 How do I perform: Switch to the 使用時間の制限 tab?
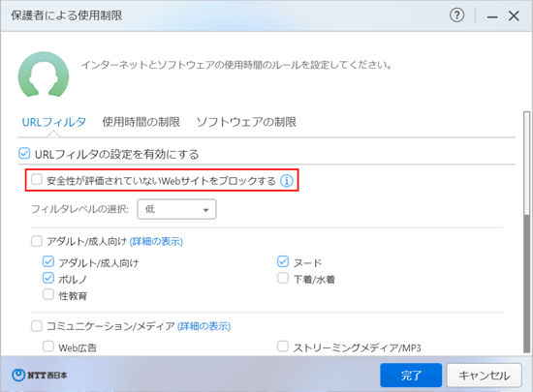tap(141, 122)
